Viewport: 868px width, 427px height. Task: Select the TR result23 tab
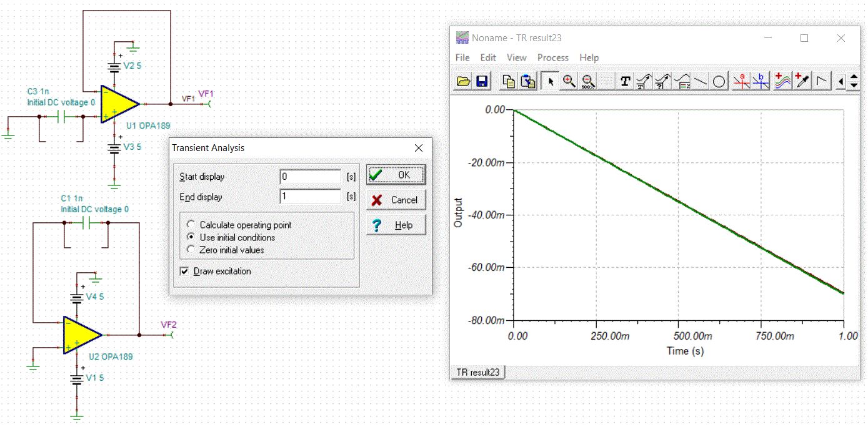478,372
